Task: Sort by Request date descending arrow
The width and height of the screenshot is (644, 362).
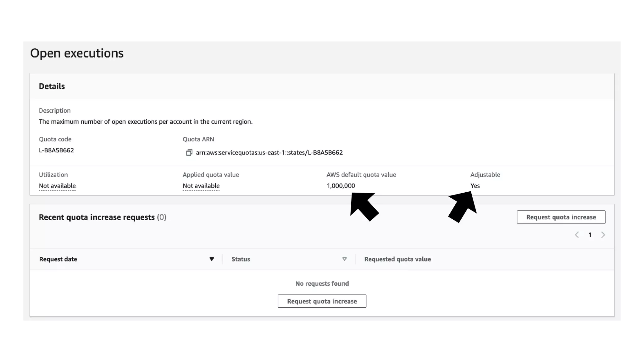Action: 212,259
